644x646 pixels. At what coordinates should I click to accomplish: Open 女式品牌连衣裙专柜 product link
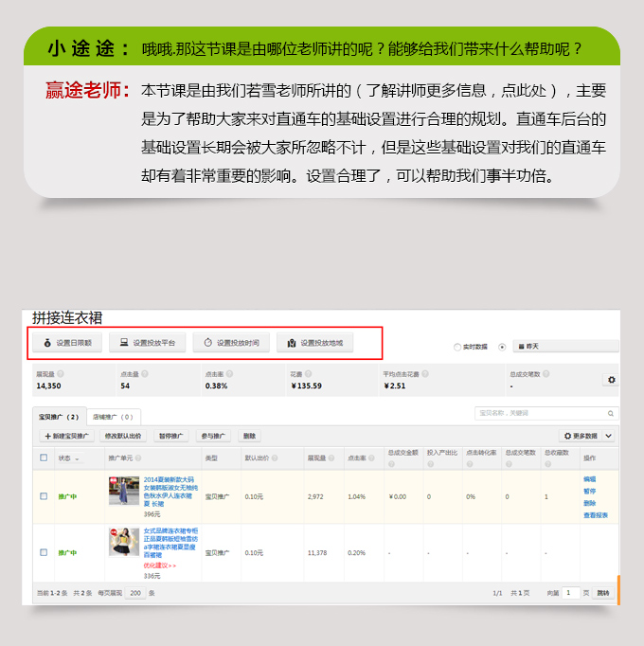pos(170,543)
